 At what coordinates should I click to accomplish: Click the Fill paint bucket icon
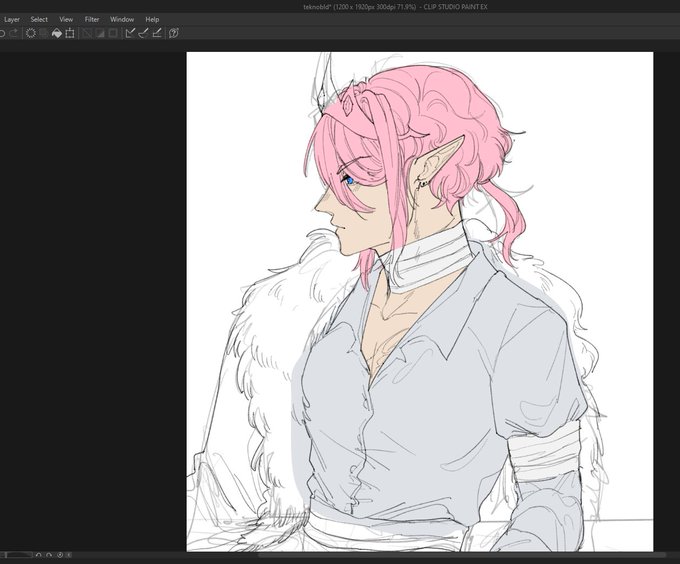click(57, 33)
